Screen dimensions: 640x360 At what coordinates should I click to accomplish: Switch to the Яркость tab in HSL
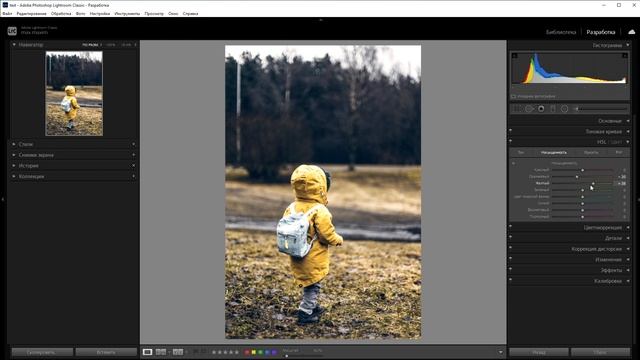[x=591, y=152]
